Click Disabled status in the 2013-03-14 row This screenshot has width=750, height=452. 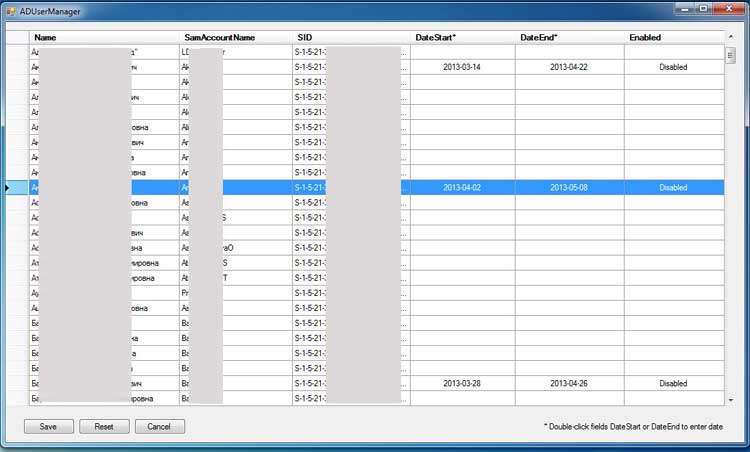coord(672,67)
